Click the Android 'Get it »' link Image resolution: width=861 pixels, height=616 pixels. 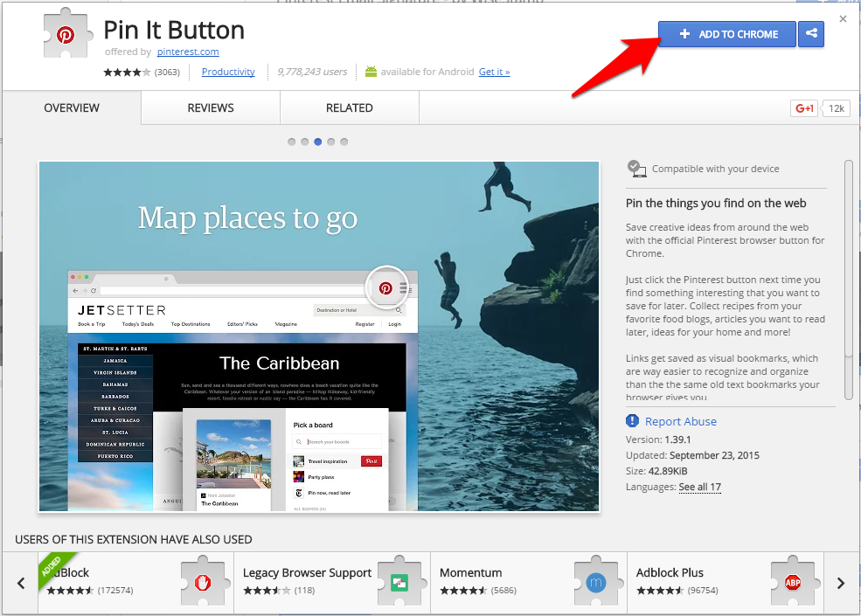(x=494, y=72)
